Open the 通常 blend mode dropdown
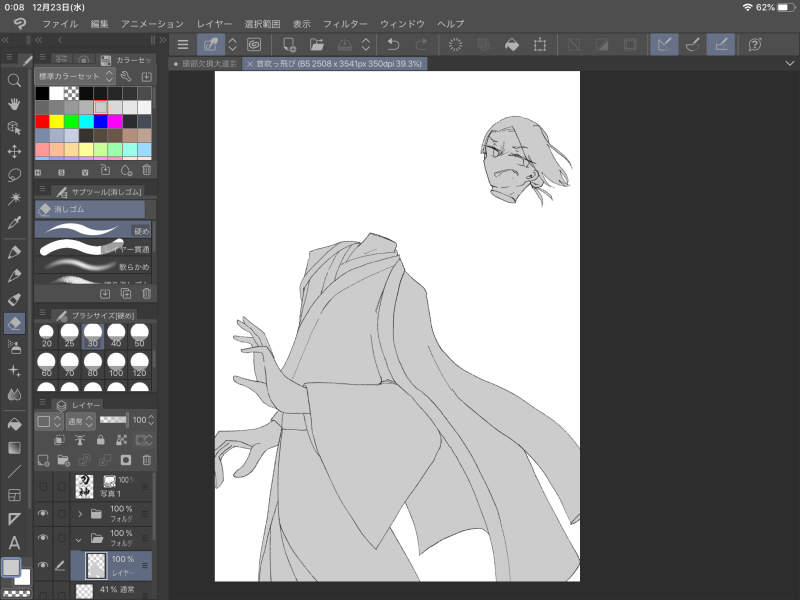Viewport: 800px width, 600px height. click(80, 421)
